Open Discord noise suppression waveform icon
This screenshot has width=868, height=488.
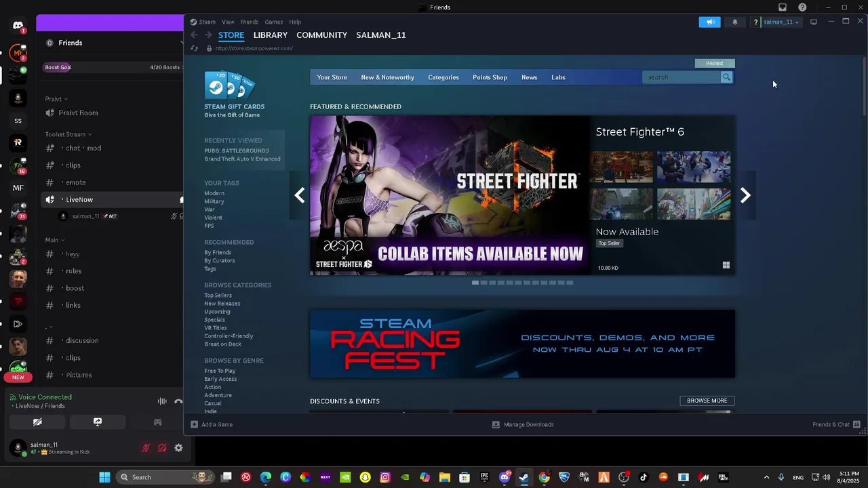pos(162,401)
